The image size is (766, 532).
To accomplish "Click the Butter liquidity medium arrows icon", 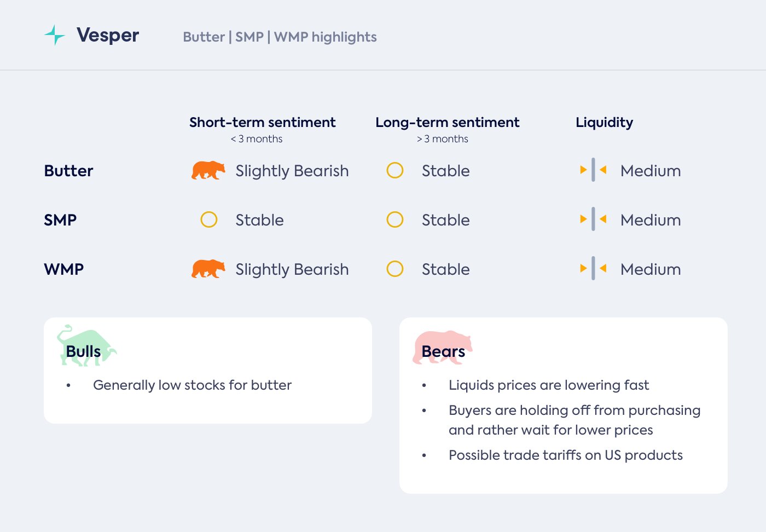I will pyautogui.click(x=593, y=170).
